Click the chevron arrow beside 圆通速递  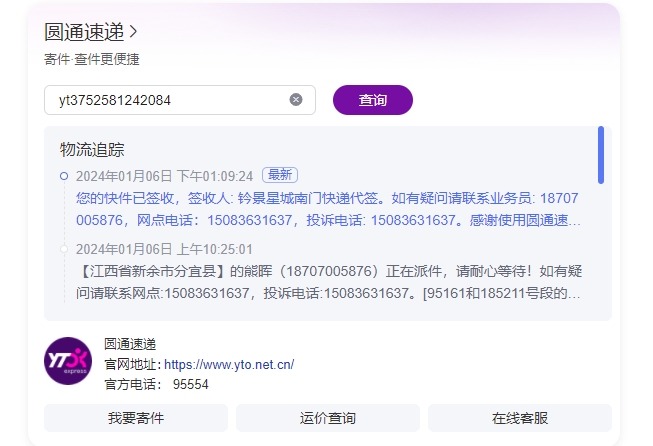click(x=133, y=32)
